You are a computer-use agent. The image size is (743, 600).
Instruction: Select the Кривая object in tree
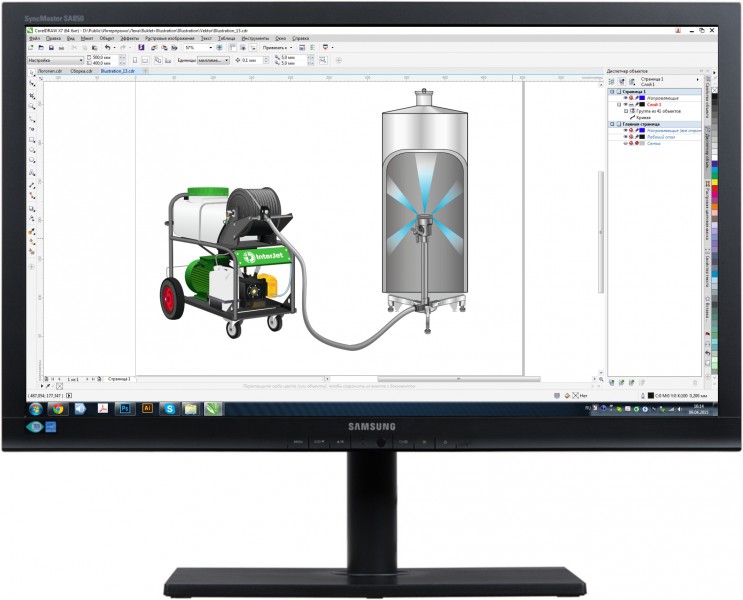click(643, 117)
